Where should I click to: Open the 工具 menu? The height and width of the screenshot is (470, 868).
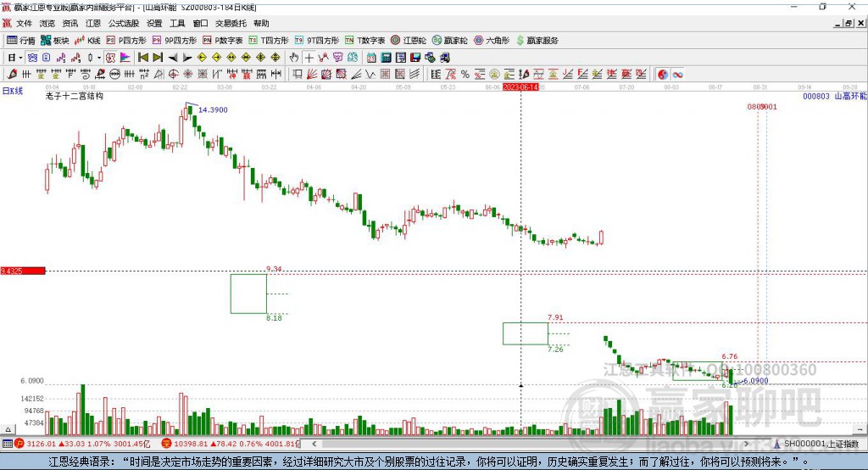click(x=177, y=23)
